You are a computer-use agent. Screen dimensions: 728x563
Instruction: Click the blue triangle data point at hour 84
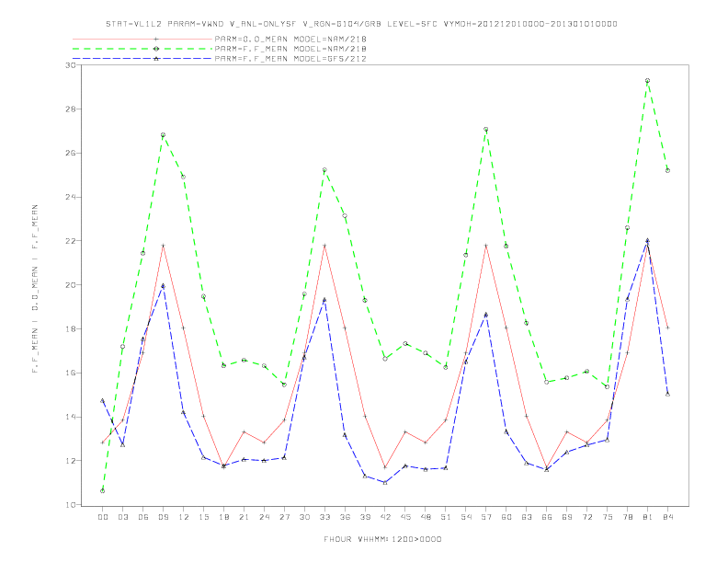(x=667, y=394)
